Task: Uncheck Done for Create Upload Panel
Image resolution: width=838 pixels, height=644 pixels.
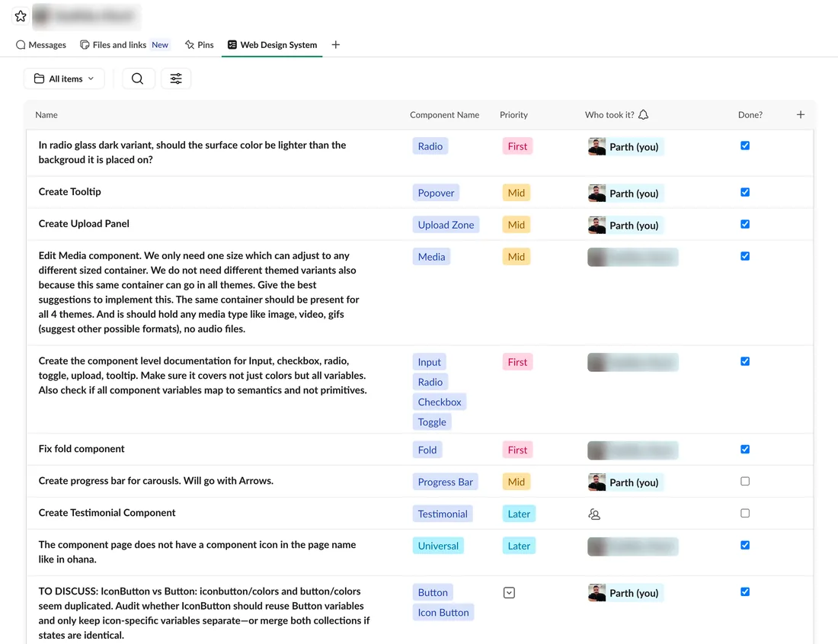Action: coord(745,224)
